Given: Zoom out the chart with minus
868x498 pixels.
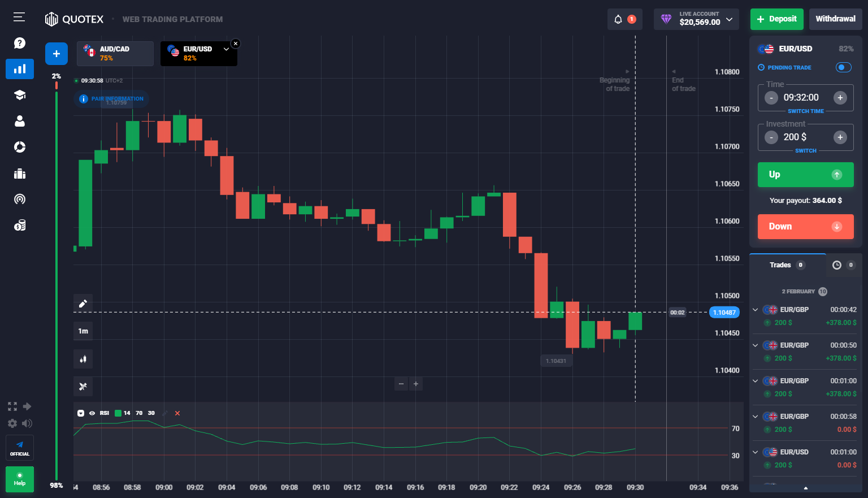Looking at the screenshot, I should click(401, 384).
